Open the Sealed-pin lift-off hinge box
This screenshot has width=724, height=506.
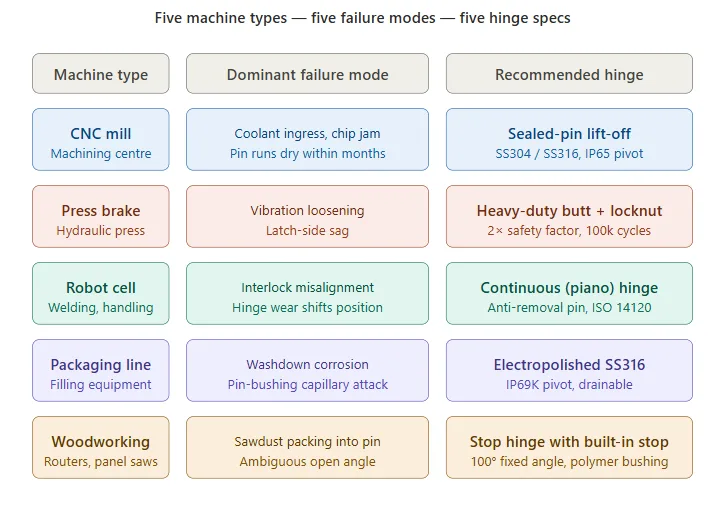(x=569, y=140)
